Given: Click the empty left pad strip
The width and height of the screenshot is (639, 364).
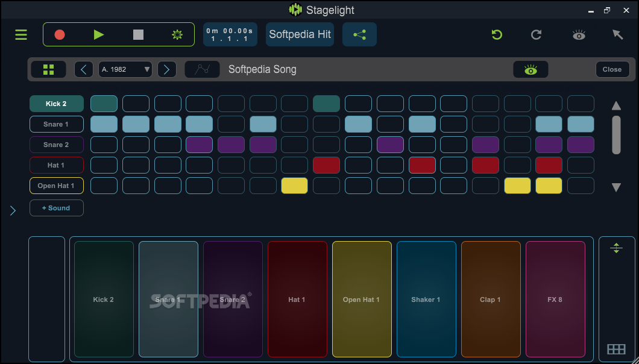Looking at the screenshot, I should (x=46, y=299).
